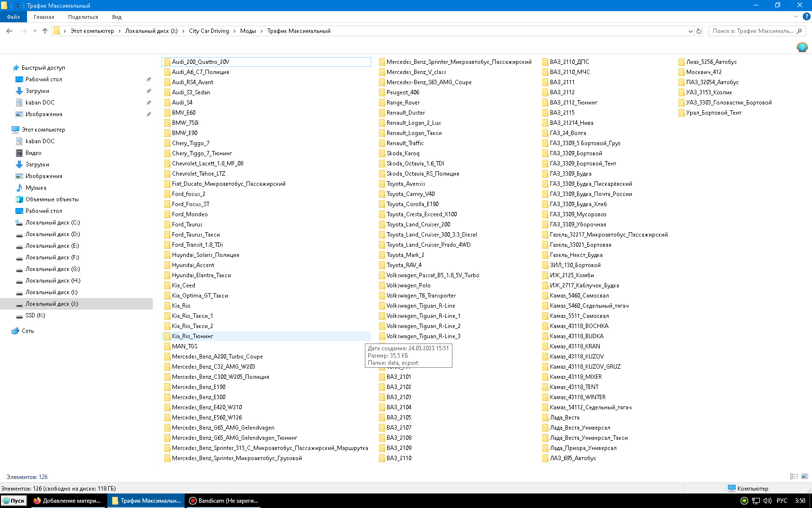Image resolution: width=812 pixels, height=508 pixels.
Task: Switch to details view layout icon
Action: point(794,477)
